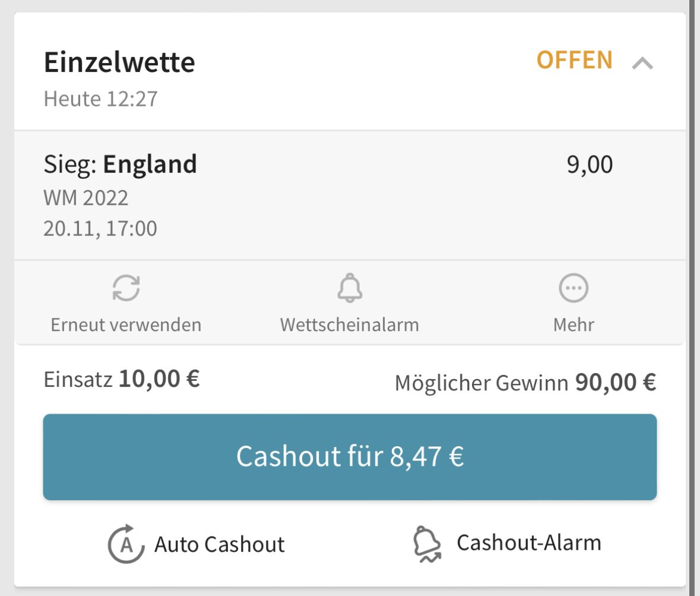Image resolution: width=700 pixels, height=596 pixels.
Task: Click the Einzelwette heading
Action: 119,62
